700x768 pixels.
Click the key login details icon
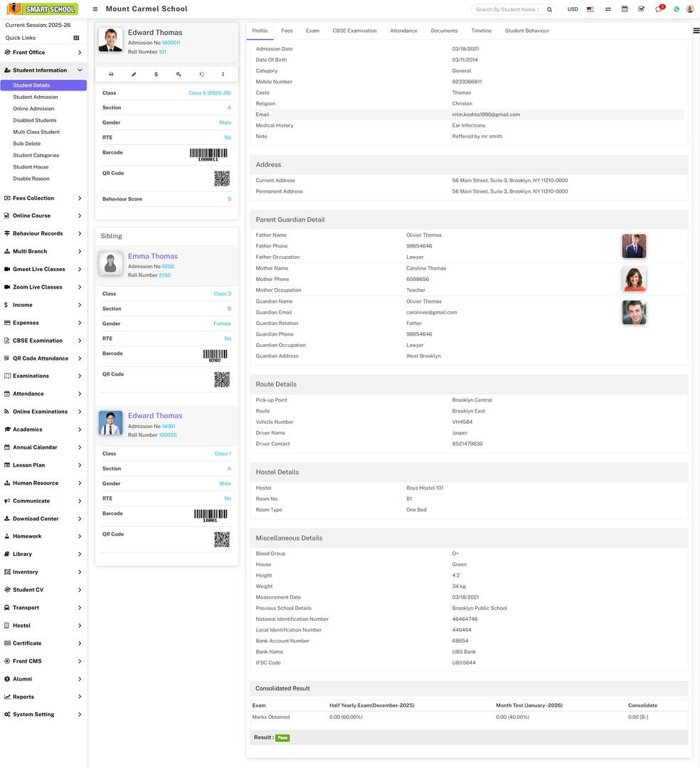[x=179, y=74]
